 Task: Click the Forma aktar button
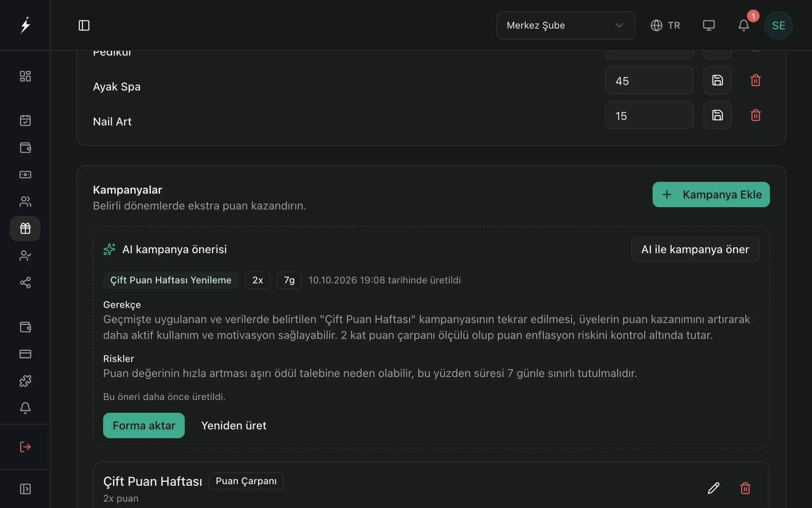coord(144,425)
